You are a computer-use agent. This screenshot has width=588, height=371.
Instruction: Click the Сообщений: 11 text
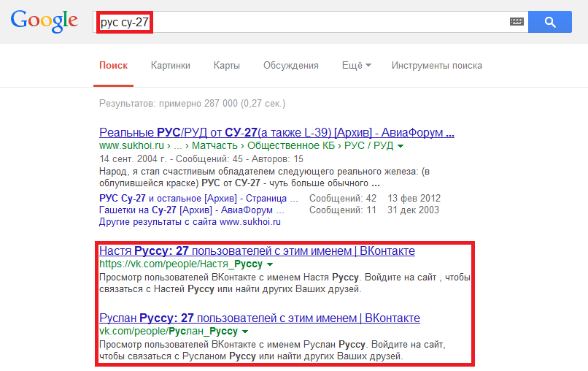tap(343, 210)
